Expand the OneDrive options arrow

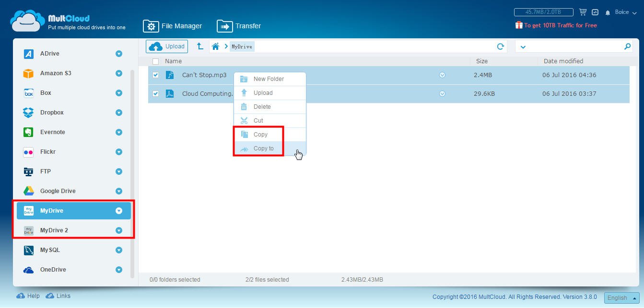[119, 270]
